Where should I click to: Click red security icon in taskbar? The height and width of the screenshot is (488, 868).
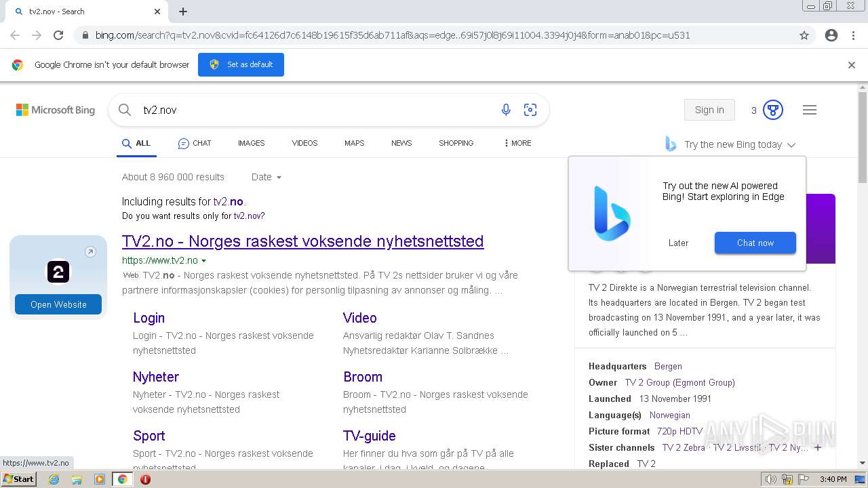145,479
